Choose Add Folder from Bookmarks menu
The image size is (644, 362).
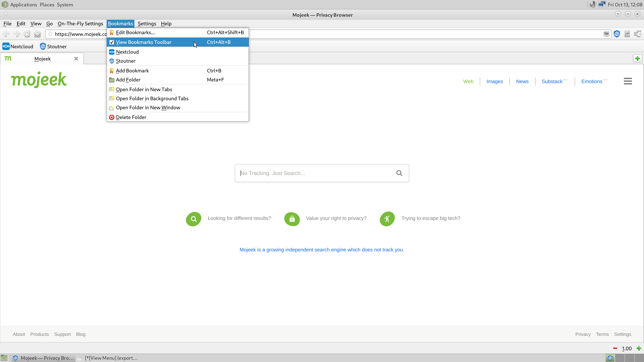pyautogui.click(x=128, y=80)
